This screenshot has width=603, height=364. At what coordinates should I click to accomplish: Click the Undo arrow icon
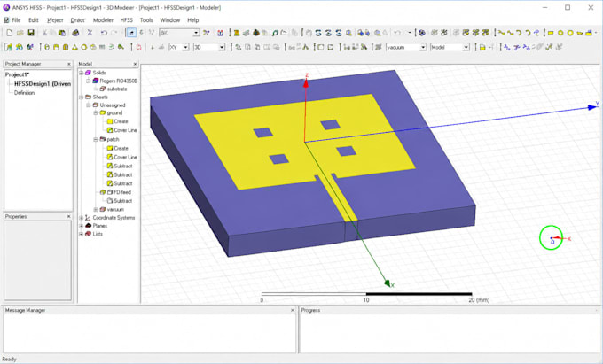[x=104, y=33]
